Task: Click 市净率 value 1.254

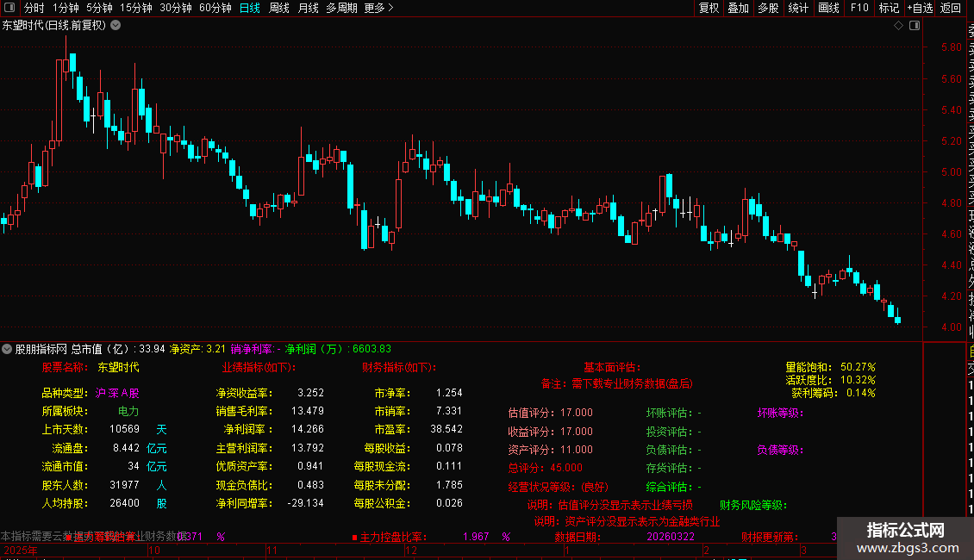Action: (x=449, y=392)
